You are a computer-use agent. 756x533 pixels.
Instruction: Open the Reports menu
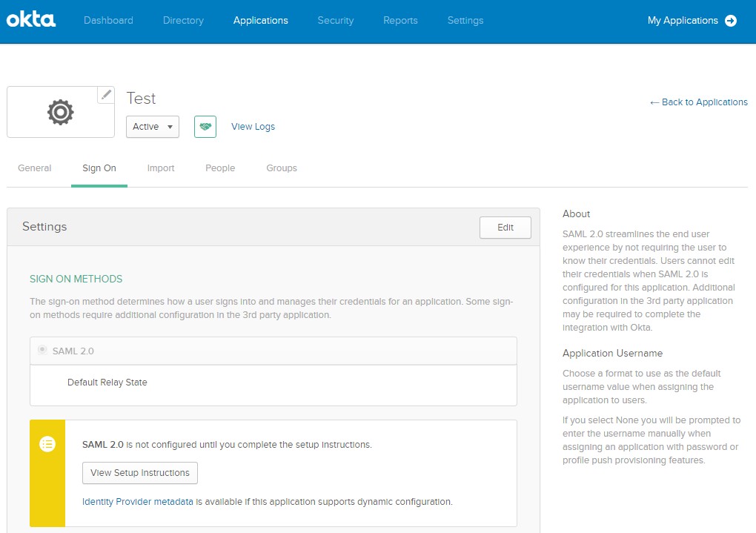(401, 20)
